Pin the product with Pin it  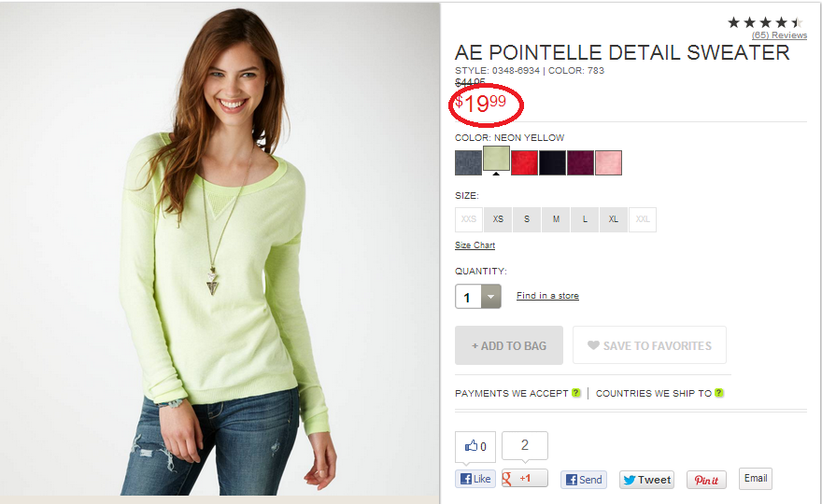707,480
